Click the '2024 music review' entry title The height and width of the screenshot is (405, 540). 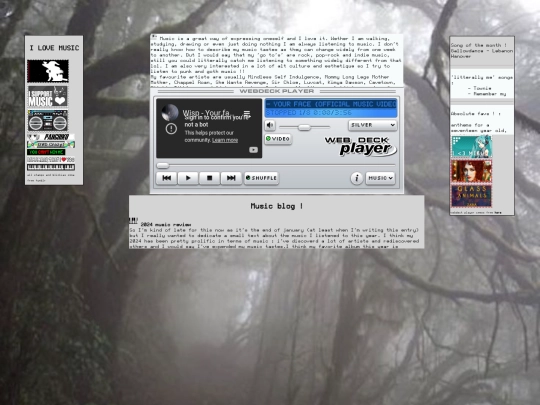[x=166, y=225]
